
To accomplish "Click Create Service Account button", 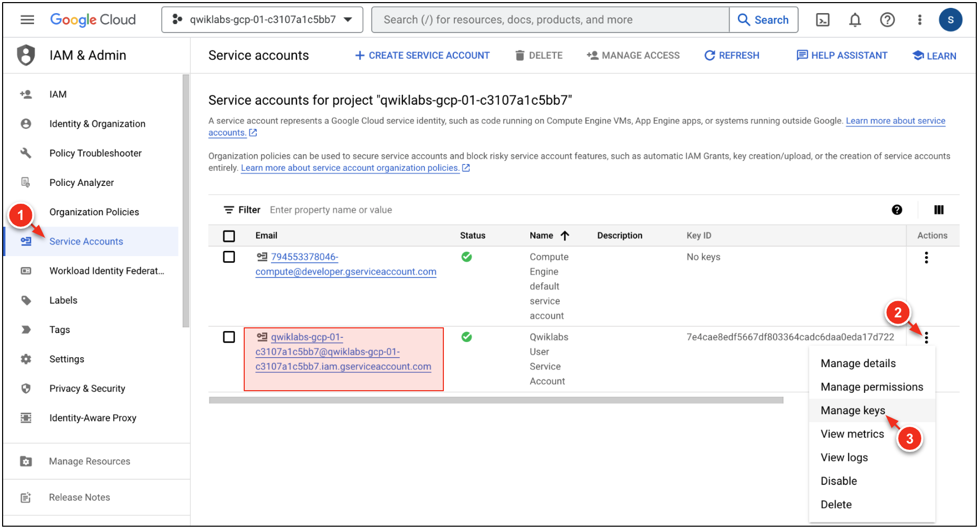I will pos(422,56).
